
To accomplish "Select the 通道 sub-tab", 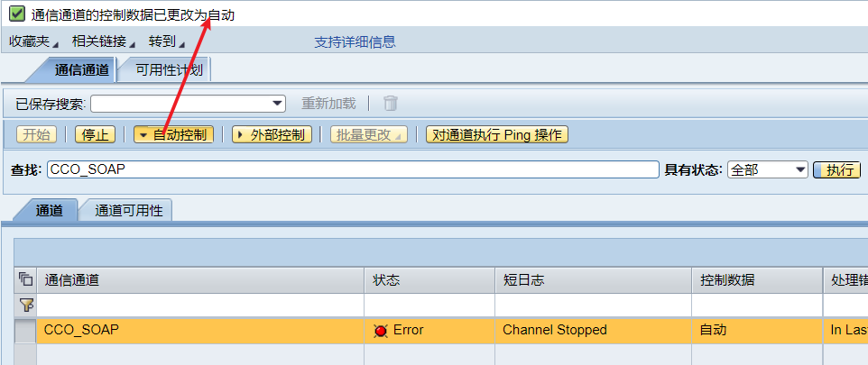I will point(50,210).
